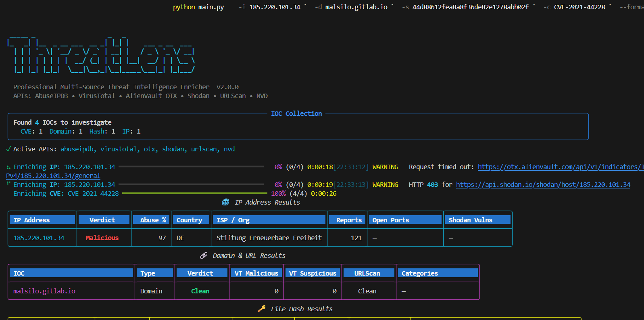The width and height of the screenshot is (644, 320).
Task: Click the Country column header
Action: click(x=191, y=220)
